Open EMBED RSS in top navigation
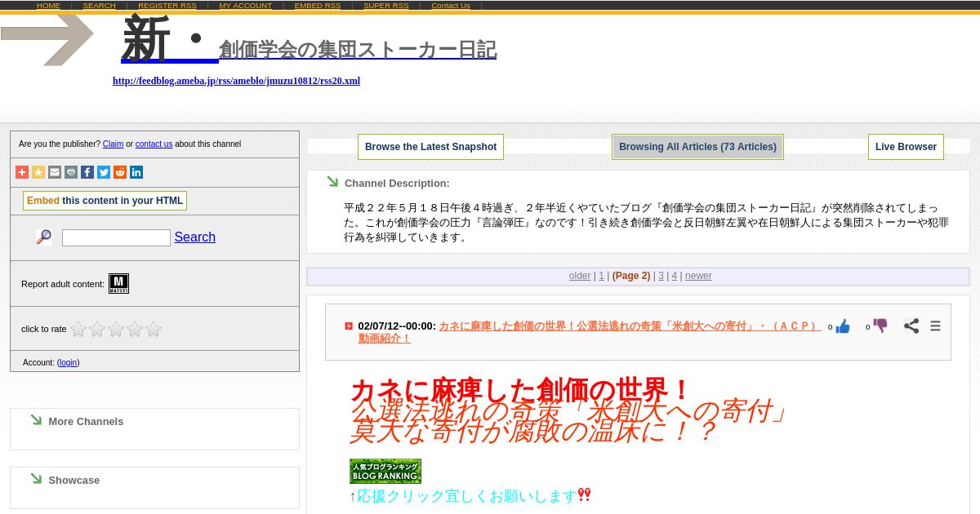This screenshot has width=980, height=514. 318,5
